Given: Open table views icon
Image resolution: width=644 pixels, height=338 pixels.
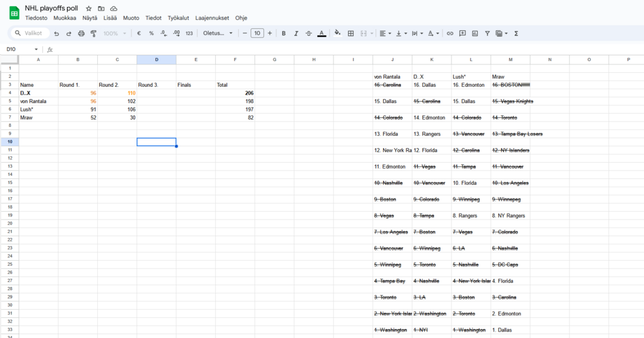Looking at the screenshot, I should coord(499,33).
